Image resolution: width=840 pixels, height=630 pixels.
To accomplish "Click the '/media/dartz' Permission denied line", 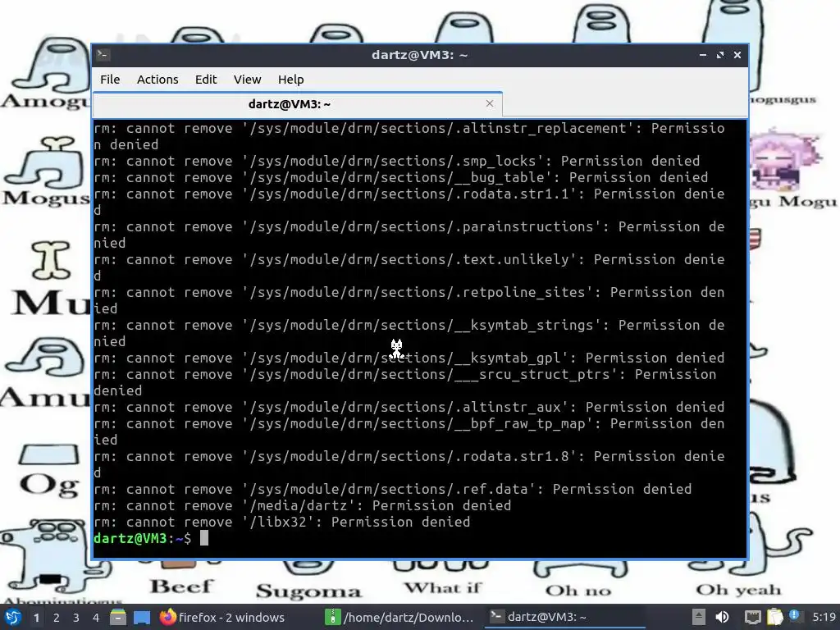I will click(x=303, y=505).
